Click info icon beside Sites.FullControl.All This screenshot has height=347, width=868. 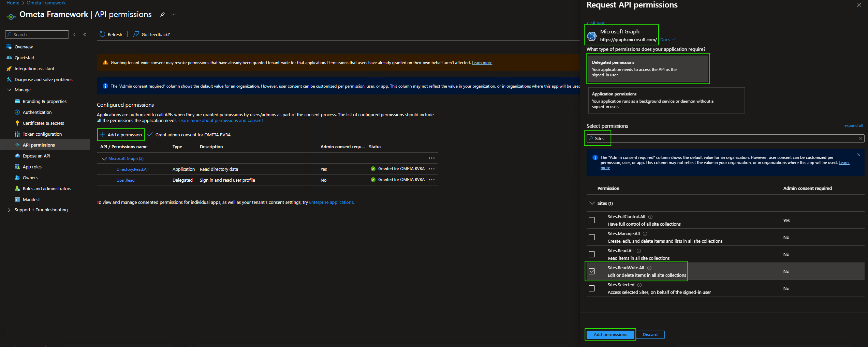[650, 217]
